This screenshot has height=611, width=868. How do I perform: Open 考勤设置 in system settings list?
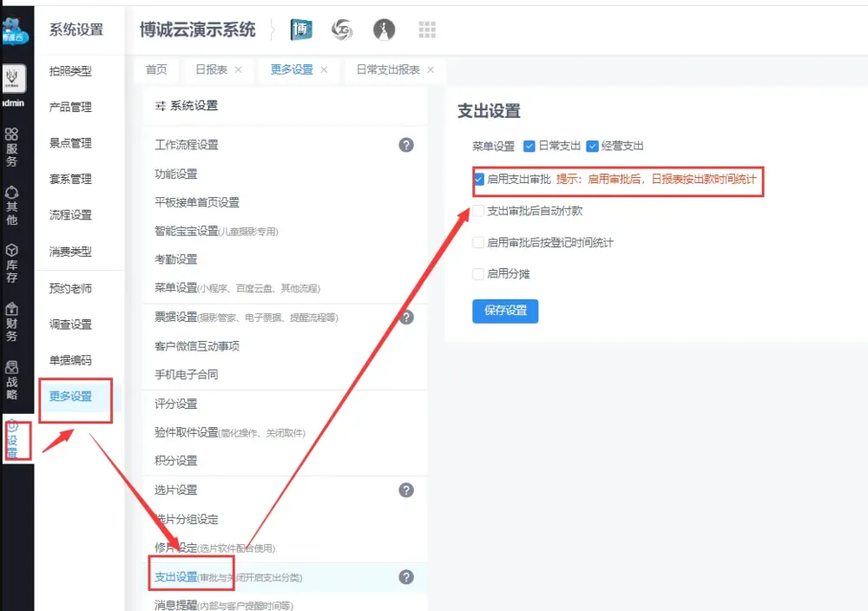click(x=176, y=260)
